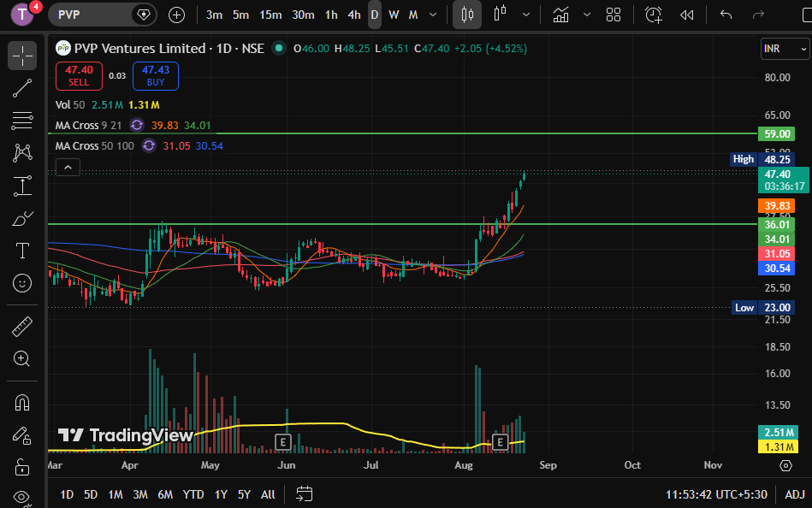Click the August earnings E marker
This screenshot has height=508, width=812.
pyautogui.click(x=500, y=442)
